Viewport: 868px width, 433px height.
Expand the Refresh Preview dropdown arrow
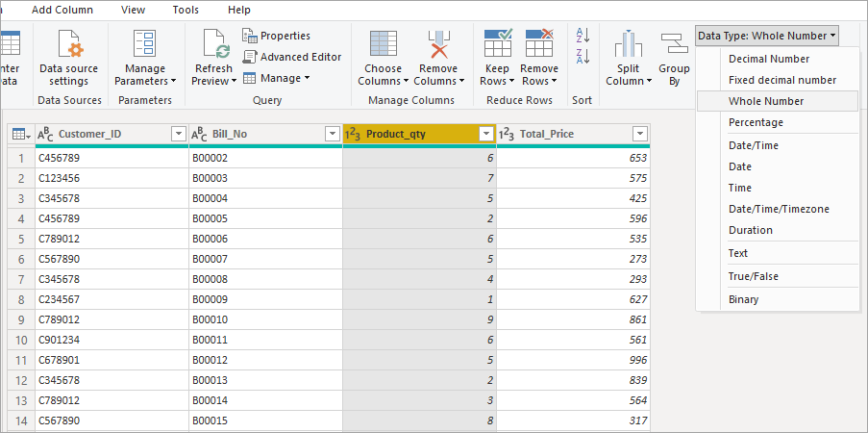click(235, 81)
